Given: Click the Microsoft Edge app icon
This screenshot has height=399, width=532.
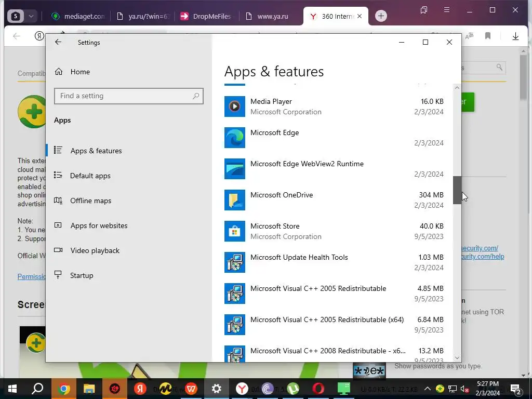Looking at the screenshot, I should [235, 138].
